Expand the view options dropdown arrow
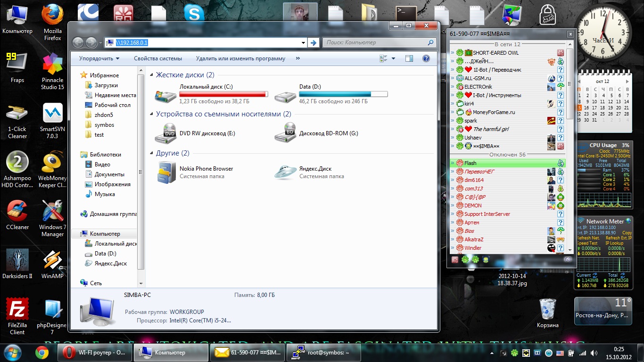 [x=394, y=58]
